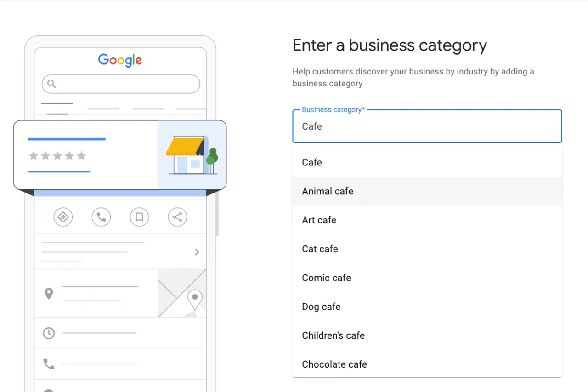Click the bookmark save icon
This screenshot has width=588, height=392.
139,217
